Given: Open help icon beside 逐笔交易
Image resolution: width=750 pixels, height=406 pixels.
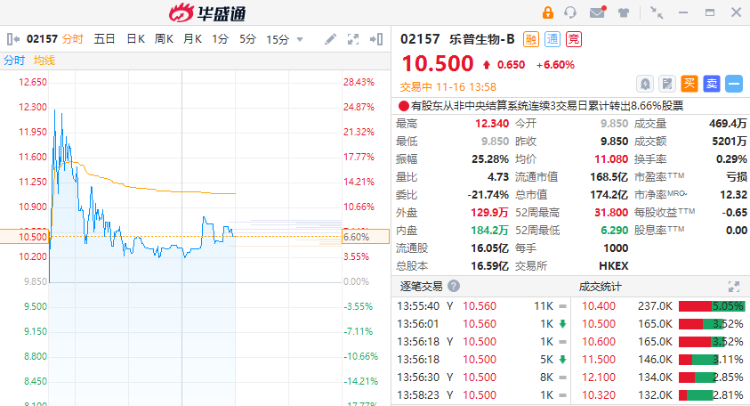Looking at the screenshot, I should [x=453, y=286].
